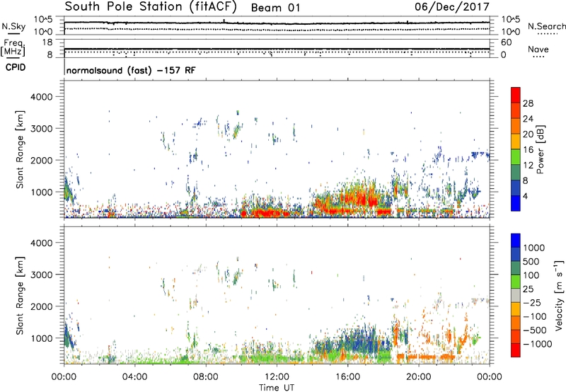
Task: Click the "CPID" row label
Action: tap(16, 67)
